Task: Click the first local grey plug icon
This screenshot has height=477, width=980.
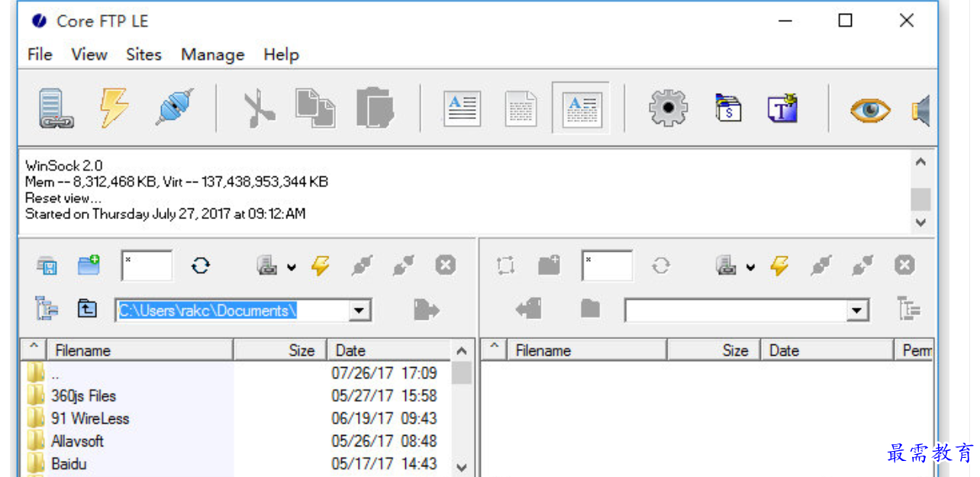Action: [x=362, y=265]
